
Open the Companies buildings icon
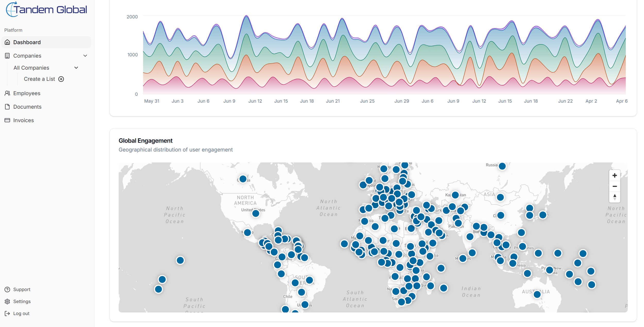7,56
